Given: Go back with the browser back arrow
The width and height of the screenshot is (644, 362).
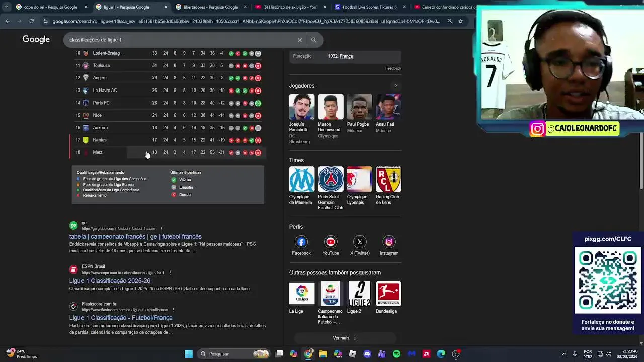Looking at the screenshot, I should coord(7,21).
